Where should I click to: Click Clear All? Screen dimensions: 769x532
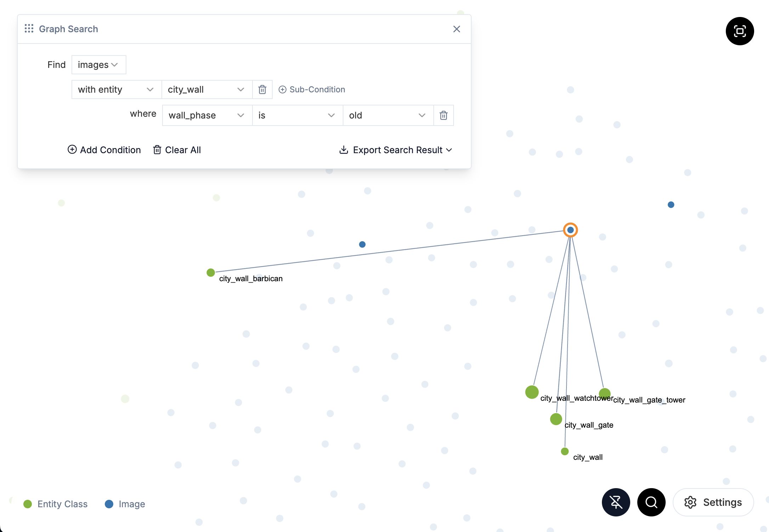pos(177,150)
